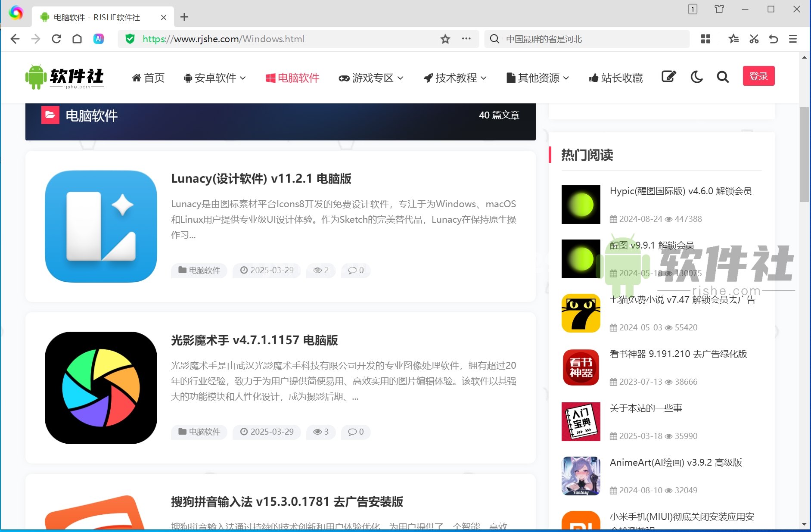Toggle dark mode with the moon icon
This screenshot has width=811, height=532.
point(696,77)
